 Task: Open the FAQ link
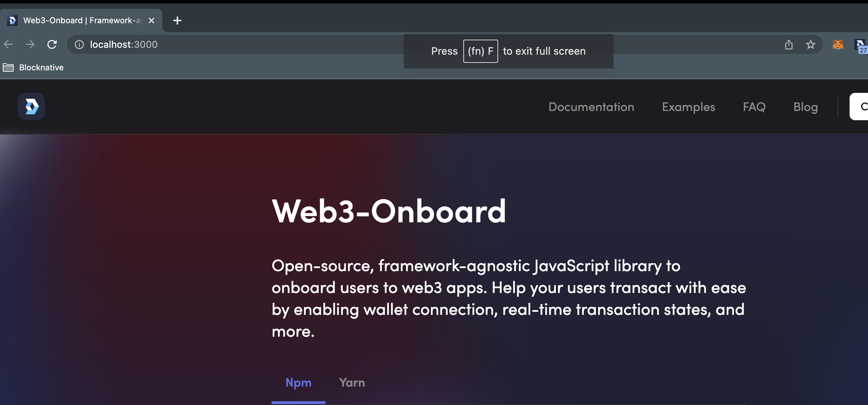754,107
